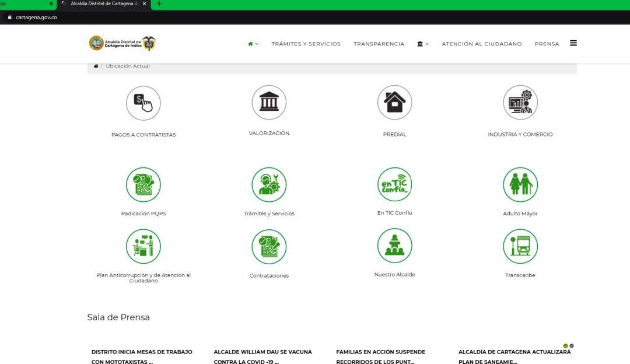Open the En TIC Confío icon

[395, 184]
